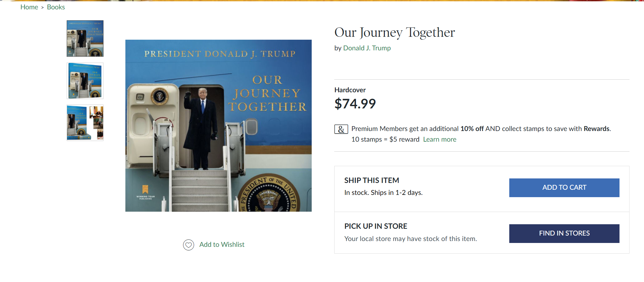Open the Books breadcrumb link
The height and width of the screenshot is (282, 644).
click(x=56, y=7)
